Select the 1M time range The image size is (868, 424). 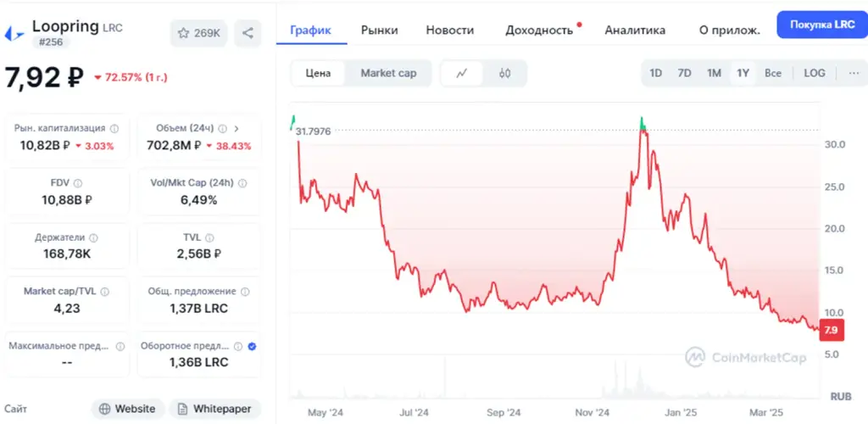[714, 73]
